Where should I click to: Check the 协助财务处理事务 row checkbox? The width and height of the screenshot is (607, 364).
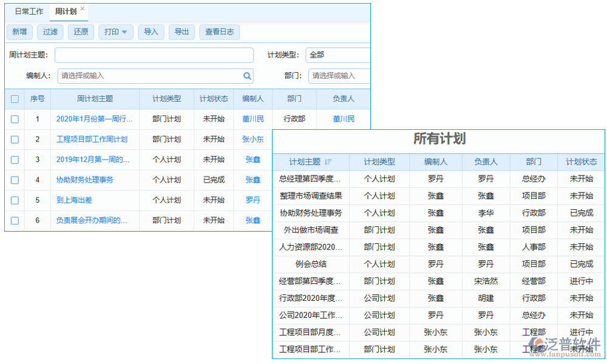14,180
